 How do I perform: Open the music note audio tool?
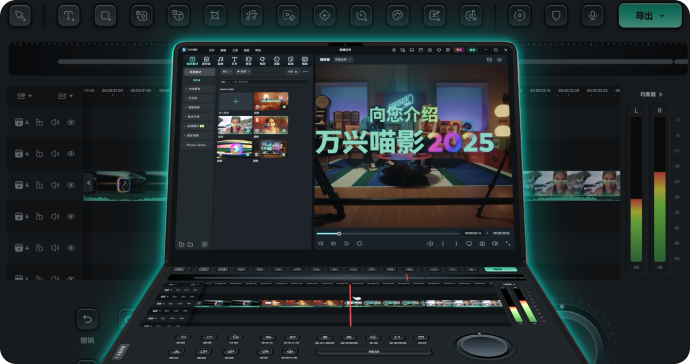(251, 16)
